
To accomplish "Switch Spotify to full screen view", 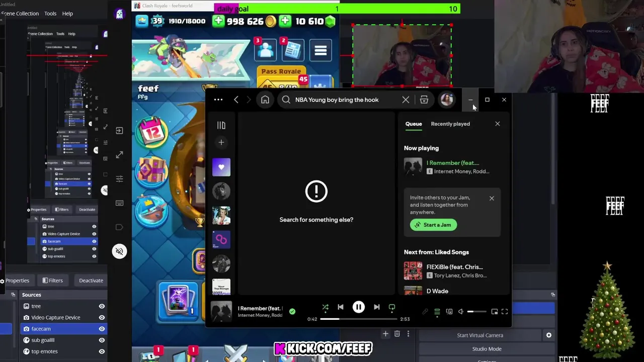I will 505,312.
